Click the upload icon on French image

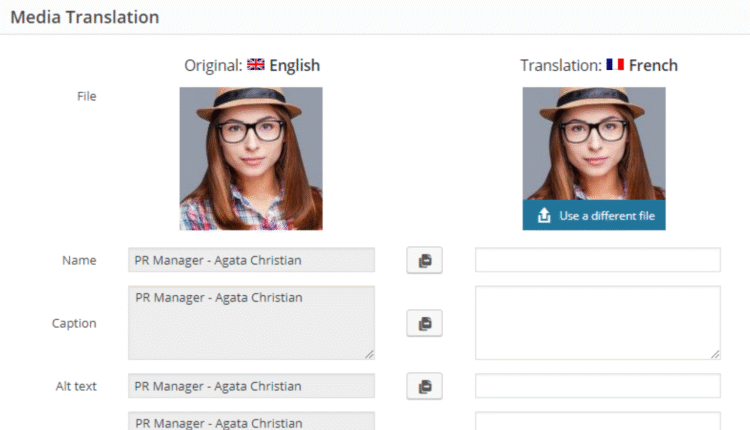[544, 216]
